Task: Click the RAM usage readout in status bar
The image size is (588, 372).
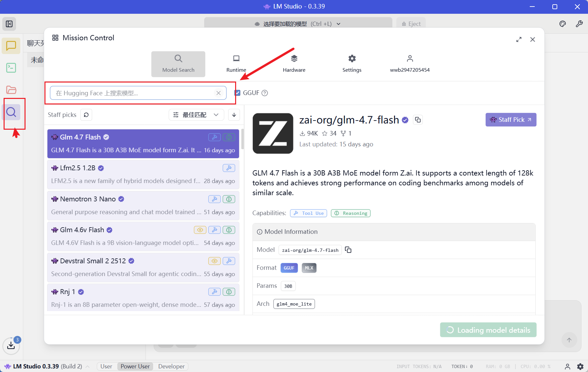Action: pos(498,366)
